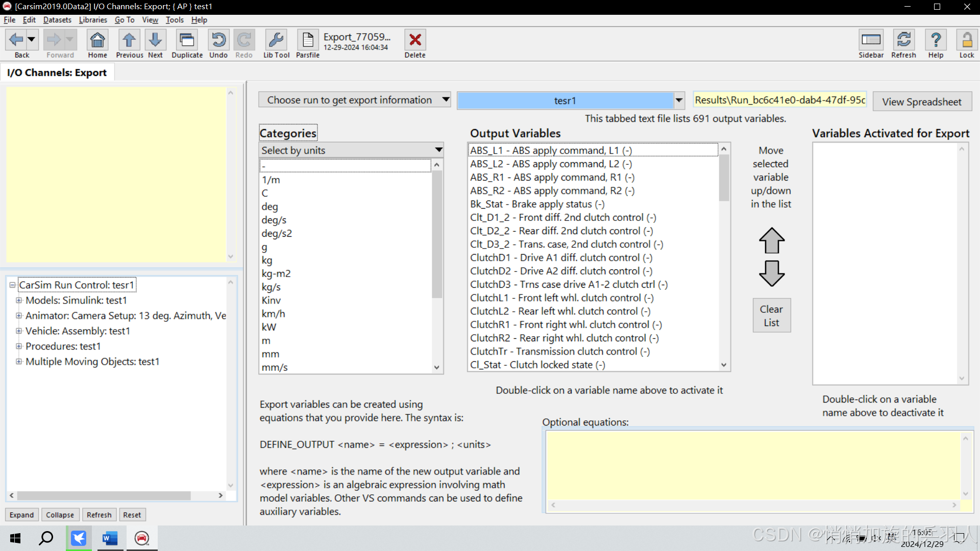Screen dimensions: 980x551
Task: Click the Home toolbar icon
Action: point(97,44)
